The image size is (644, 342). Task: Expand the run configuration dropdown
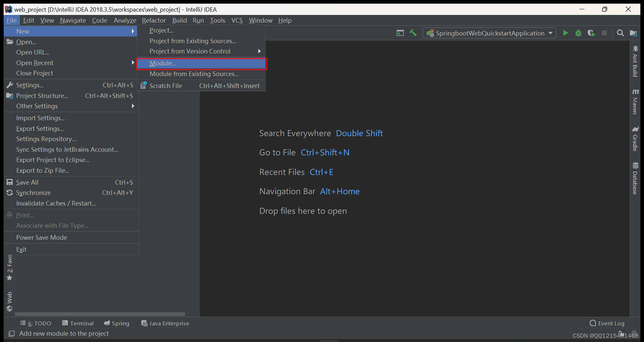click(550, 33)
